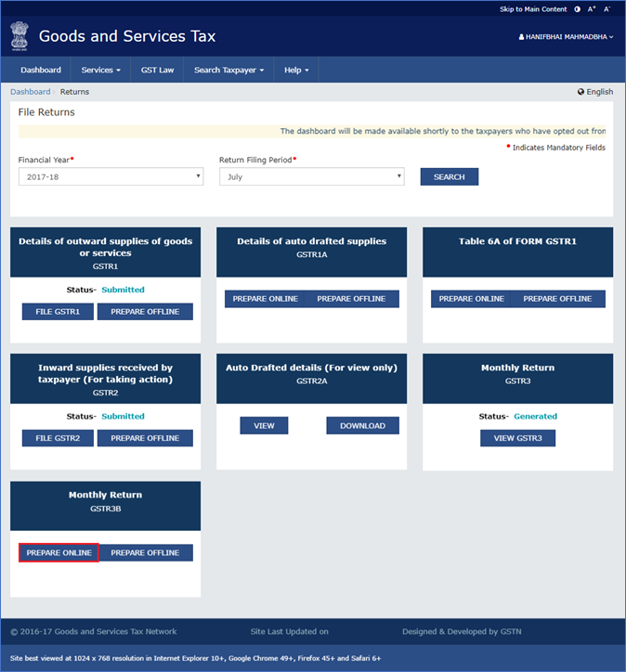Click Designed & Developed by GSTN text

462,631
